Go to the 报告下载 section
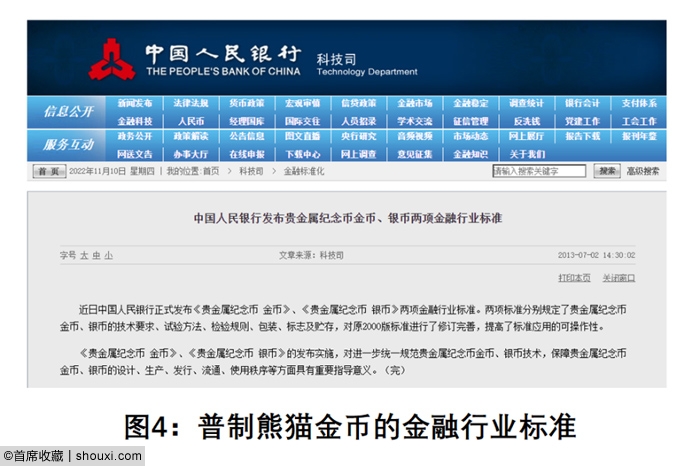This screenshot has height=466, width=700. [x=583, y=136]
